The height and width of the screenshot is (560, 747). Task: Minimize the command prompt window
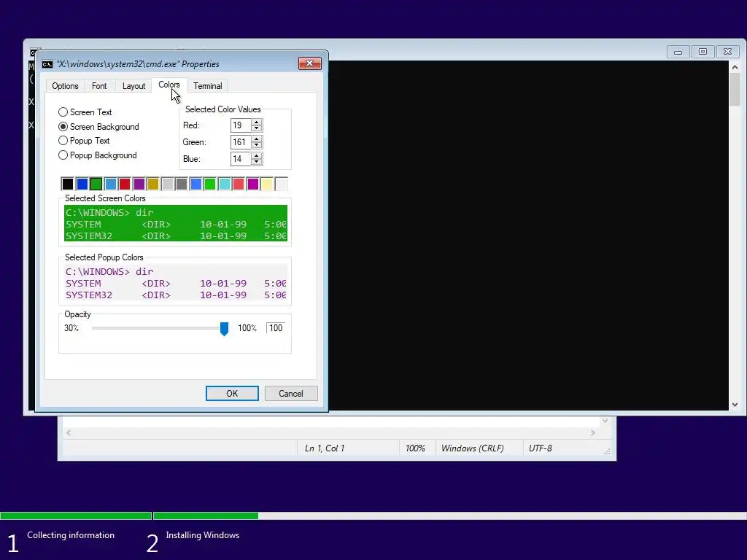[678, 52]
